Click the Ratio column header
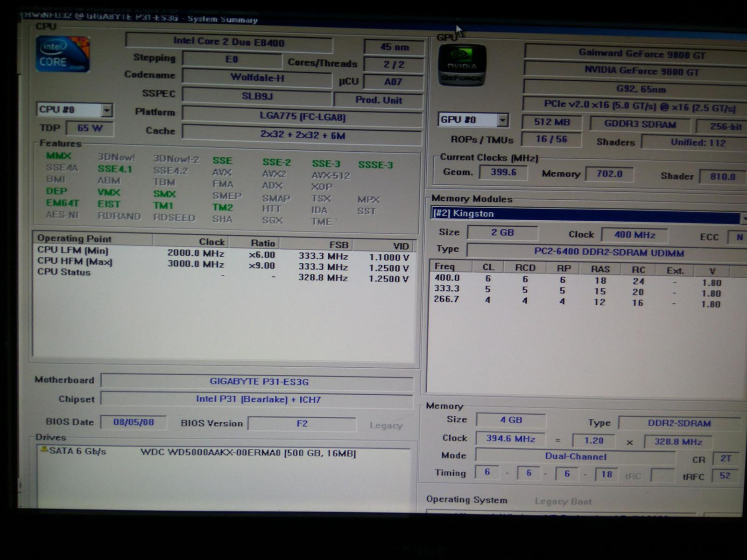Image resolution: width=747 pixels, height=560 pixels. tap(254, 243)
